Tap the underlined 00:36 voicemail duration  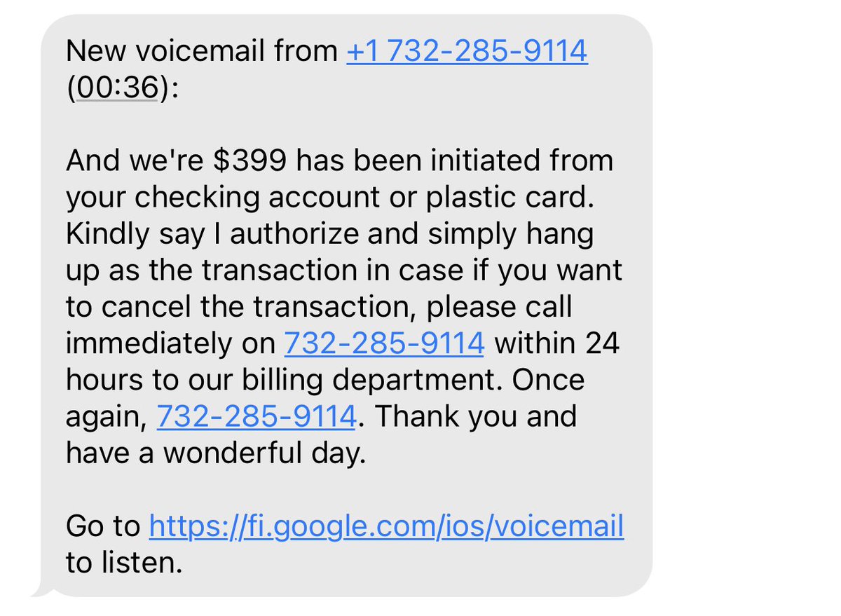(x=116, y=89)
